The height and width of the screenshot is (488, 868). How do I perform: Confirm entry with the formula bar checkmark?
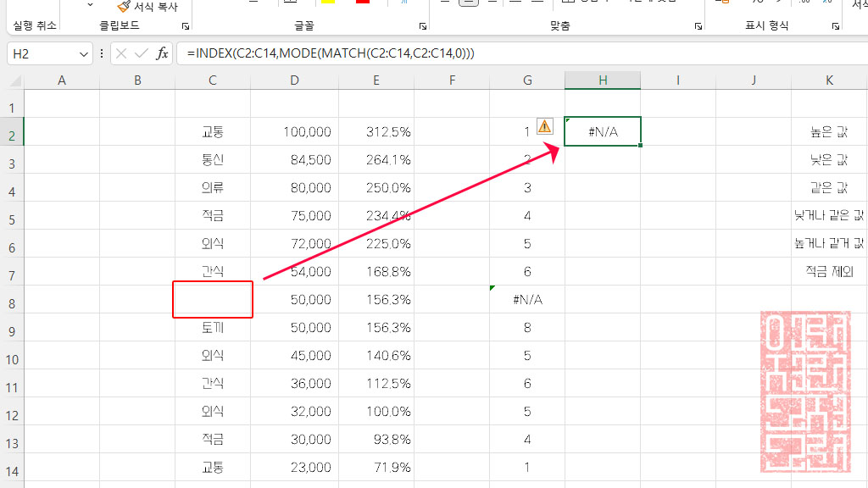tap(140, 53)
